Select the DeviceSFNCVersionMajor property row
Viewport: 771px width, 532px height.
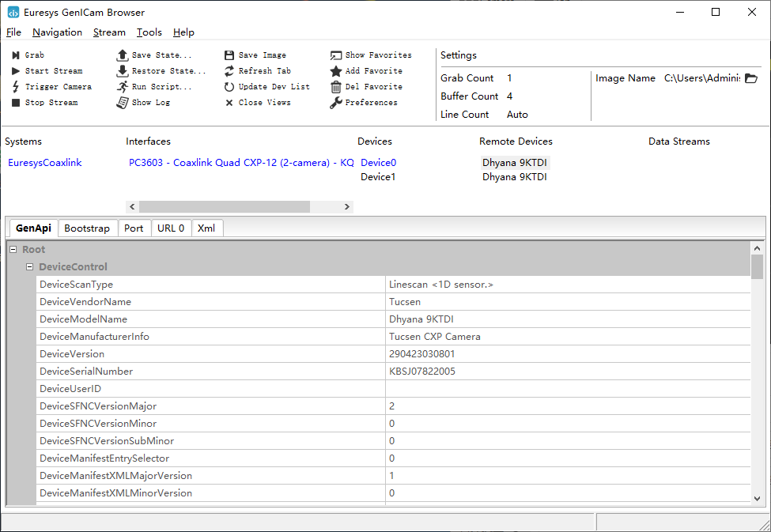[x=393, y=406]
